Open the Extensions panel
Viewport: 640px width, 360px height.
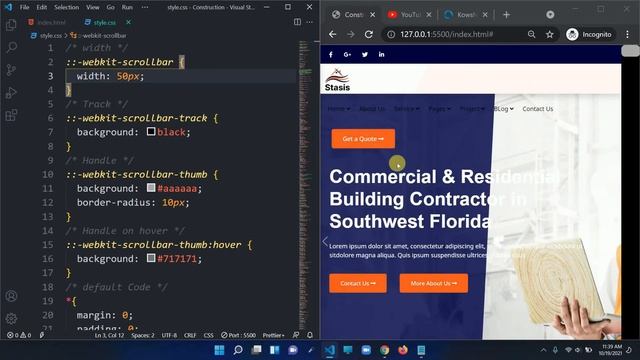pos(11,115)
